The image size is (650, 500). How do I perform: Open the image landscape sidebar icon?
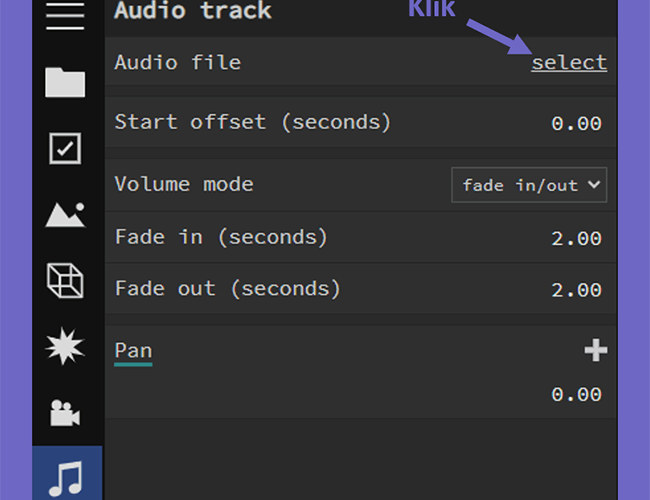click(x=65, y=215)
